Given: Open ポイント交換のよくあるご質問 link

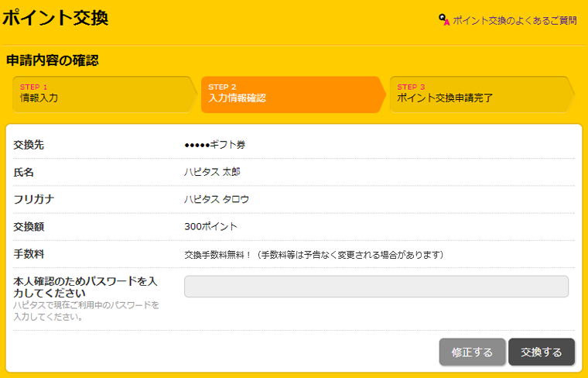Looking at the screenshot, I should click(x=514, y=20).
